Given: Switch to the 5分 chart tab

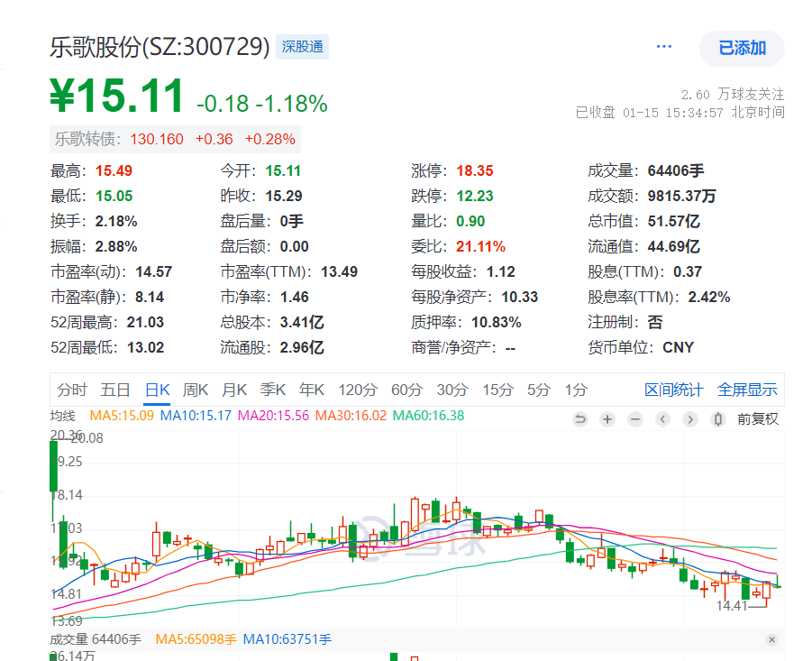Looking at the screenshot, I should 539,390.
